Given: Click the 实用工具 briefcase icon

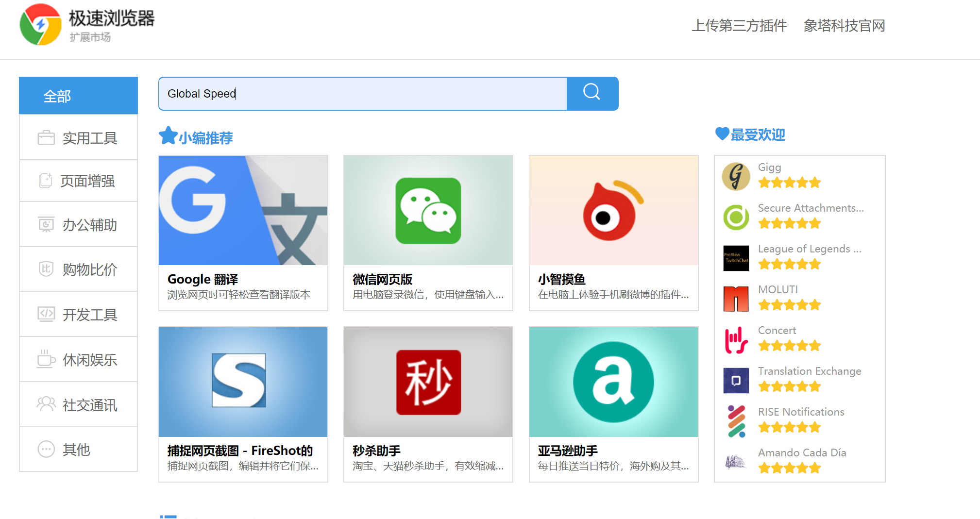Looking at the screenshot, I should pos(46,138).
